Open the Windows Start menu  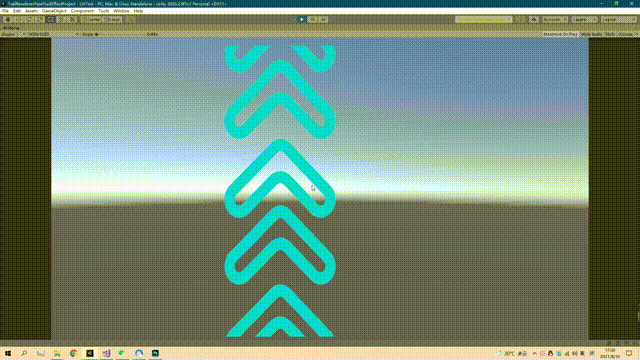pyautogui.click(x=8, y=353)
